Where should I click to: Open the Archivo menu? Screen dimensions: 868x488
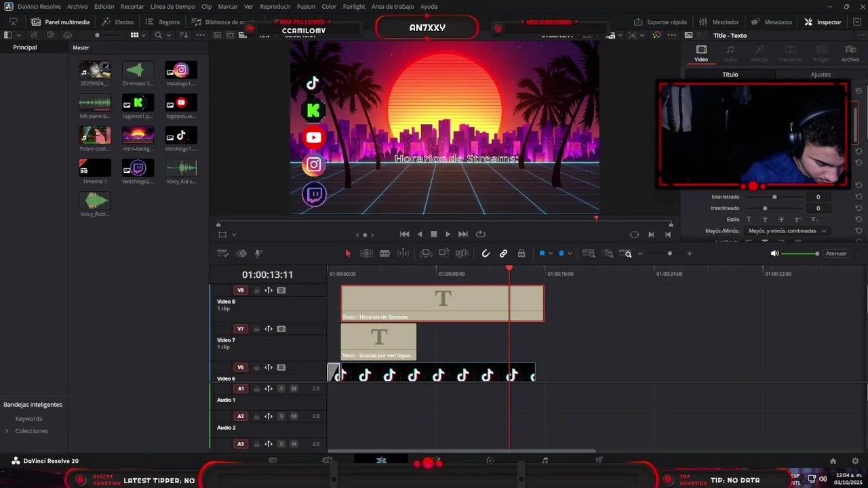tap(77, 6)
